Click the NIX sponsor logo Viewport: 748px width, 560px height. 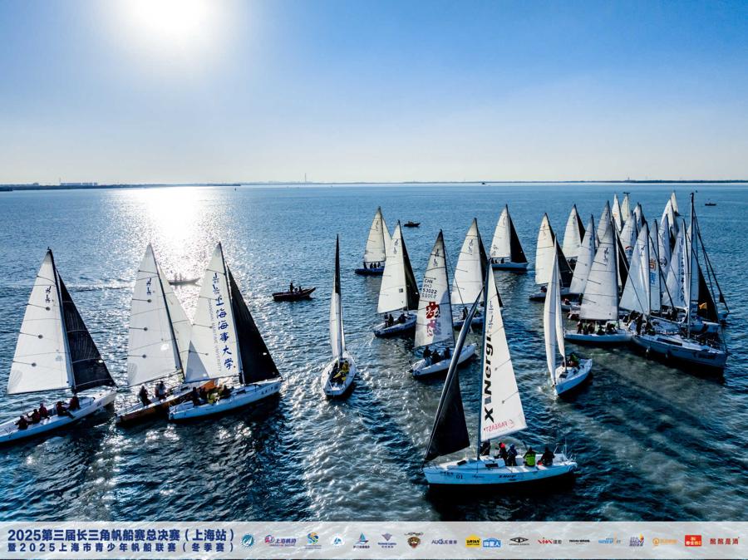(549, 541)
